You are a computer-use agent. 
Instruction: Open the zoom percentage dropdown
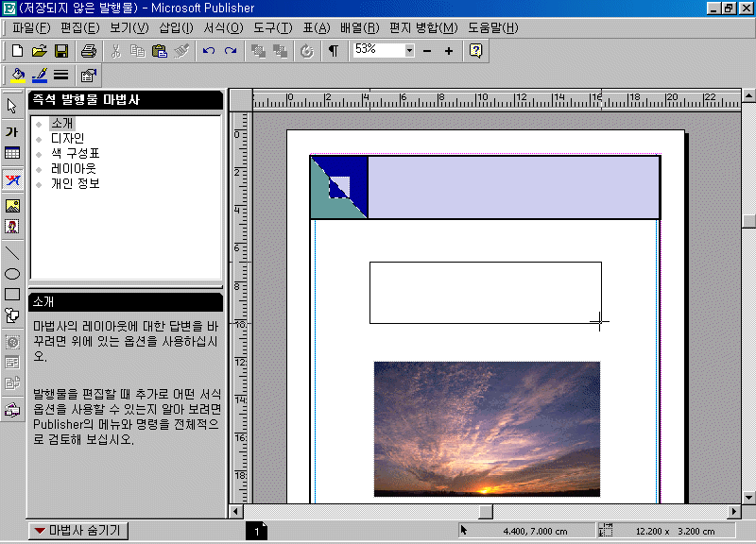(409, 50)
